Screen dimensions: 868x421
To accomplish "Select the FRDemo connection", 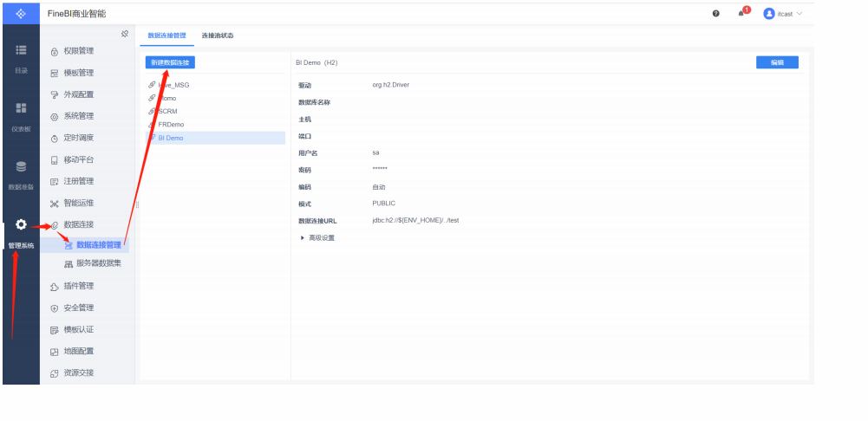I will pyautogui.click(x=215, y=125).
